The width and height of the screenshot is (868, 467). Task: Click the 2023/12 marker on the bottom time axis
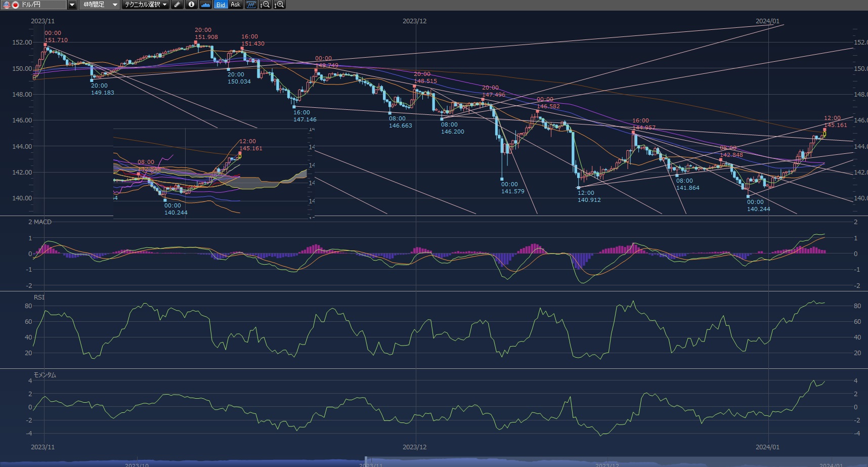tap(414, 447)
